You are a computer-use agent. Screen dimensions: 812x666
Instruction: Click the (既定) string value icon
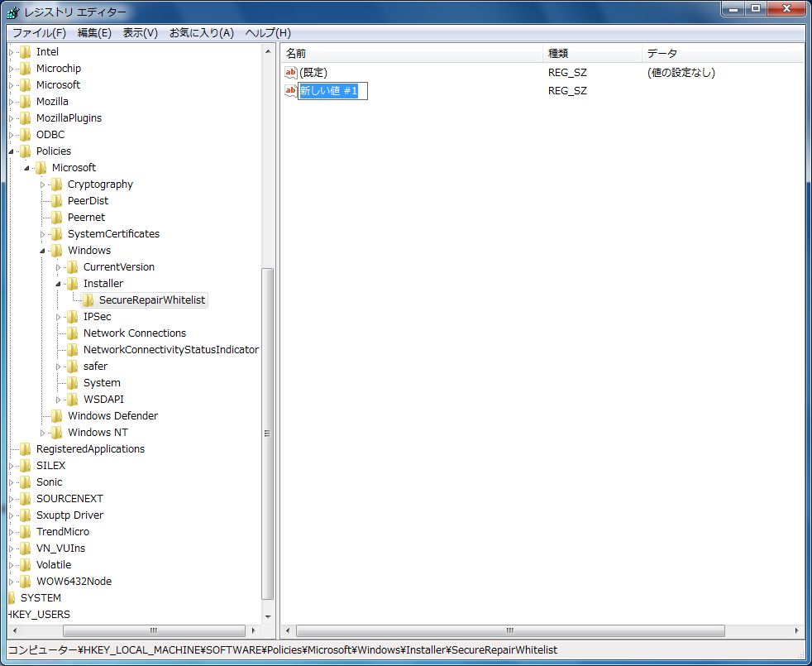pyautogui.click(x=291, y=73)
